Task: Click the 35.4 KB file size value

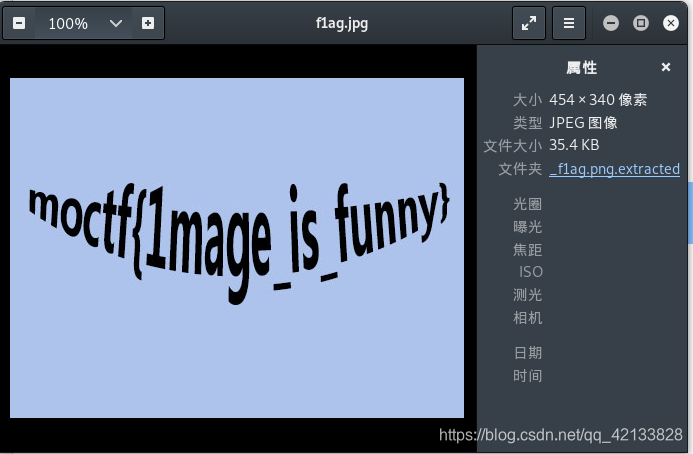Action: 574,145
